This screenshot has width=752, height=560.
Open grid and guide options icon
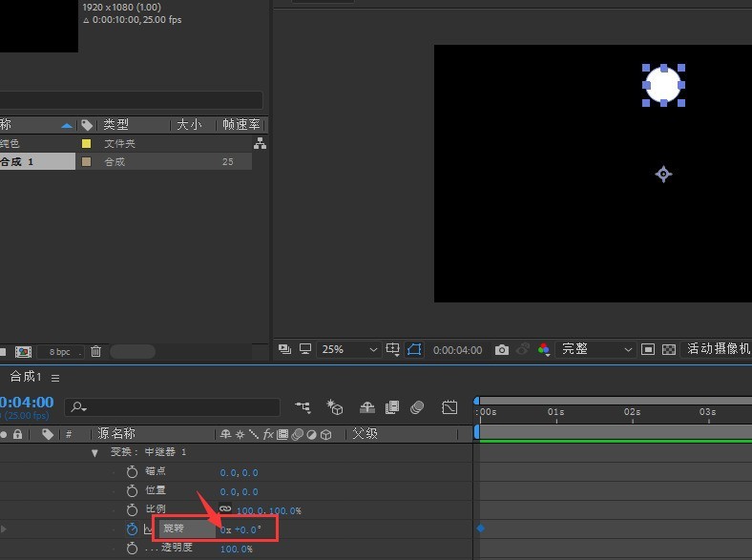click(393, 349)
